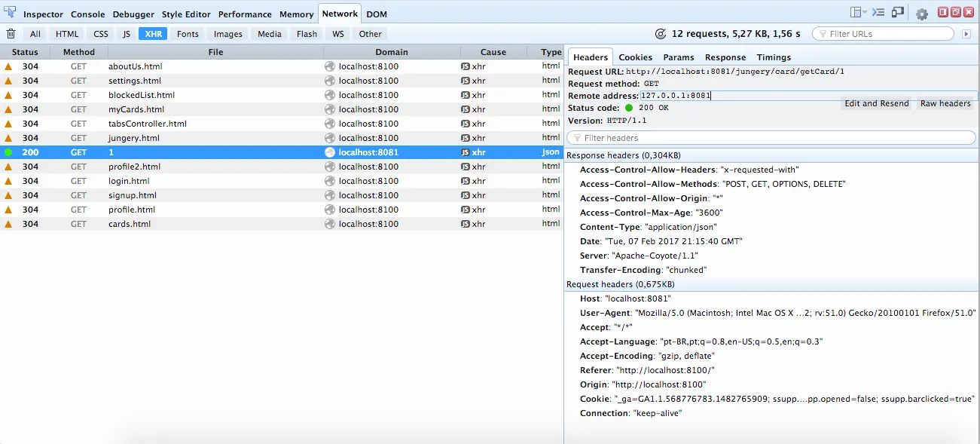The height and width of the screenshot is (444, 980).
Task: Toggle the CSS request filter
Action: coord(101,34)
